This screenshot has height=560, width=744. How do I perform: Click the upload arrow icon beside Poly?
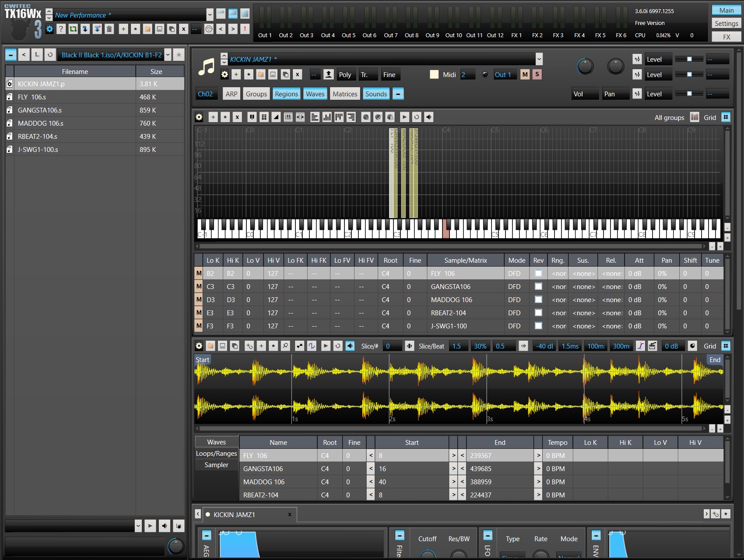pyautogui.click(x=329, y=74)
